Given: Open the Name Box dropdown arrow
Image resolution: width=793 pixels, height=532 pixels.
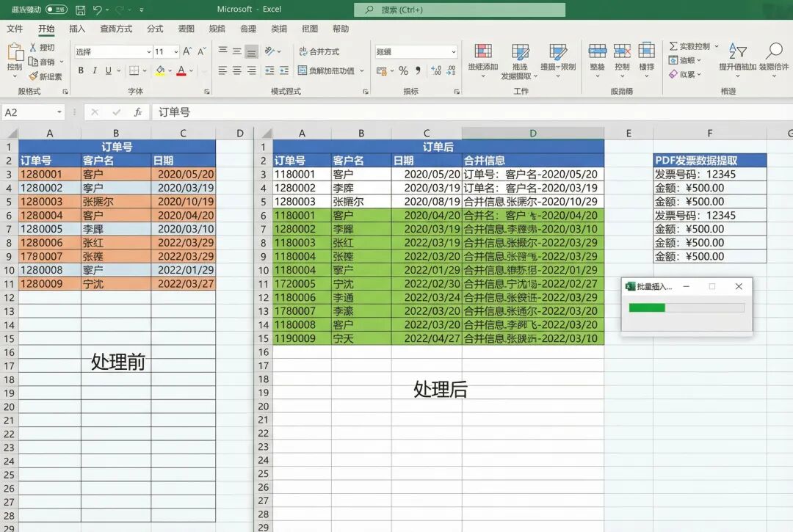Looking at the screenshot, I should pos(59,112).
